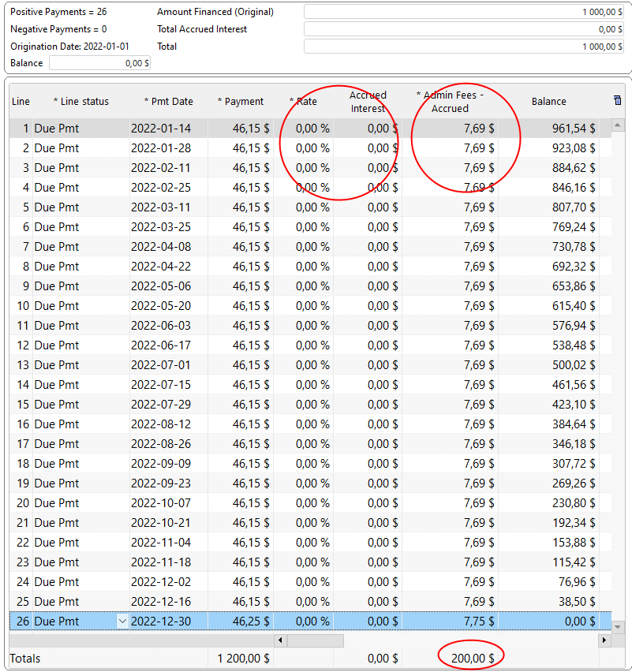Image resolution: width=632 pixels, height=672 pixels.
Task: Select payment date 2022-01-14
Action: pos(161,129)
